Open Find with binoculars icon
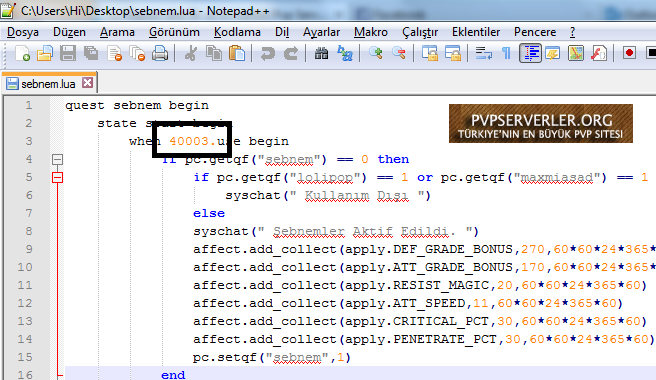 [321, 54]
